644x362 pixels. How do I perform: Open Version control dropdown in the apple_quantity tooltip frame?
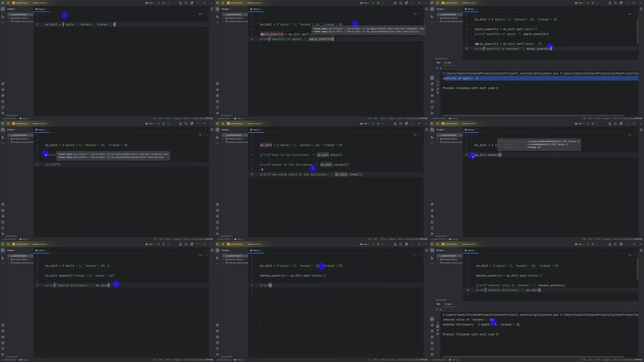[255, 3]
